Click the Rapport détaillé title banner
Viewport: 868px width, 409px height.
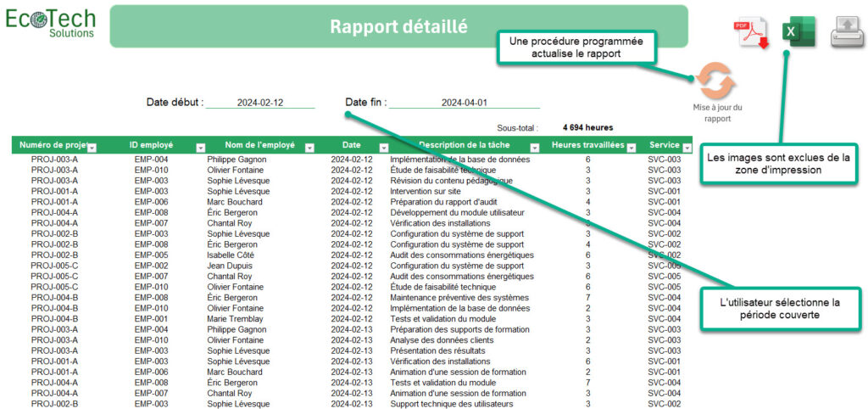[398, 26]
